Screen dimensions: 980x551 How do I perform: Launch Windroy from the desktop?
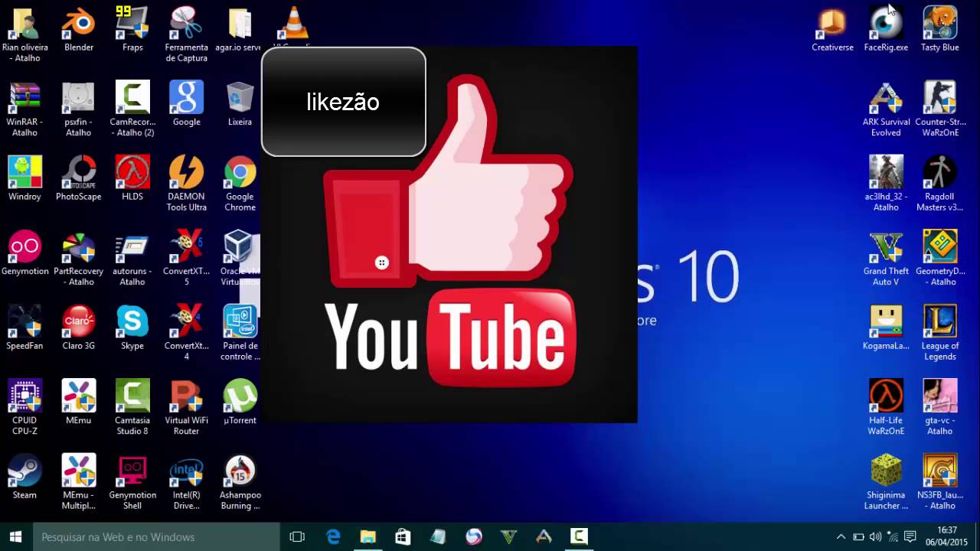pos(24,178)
